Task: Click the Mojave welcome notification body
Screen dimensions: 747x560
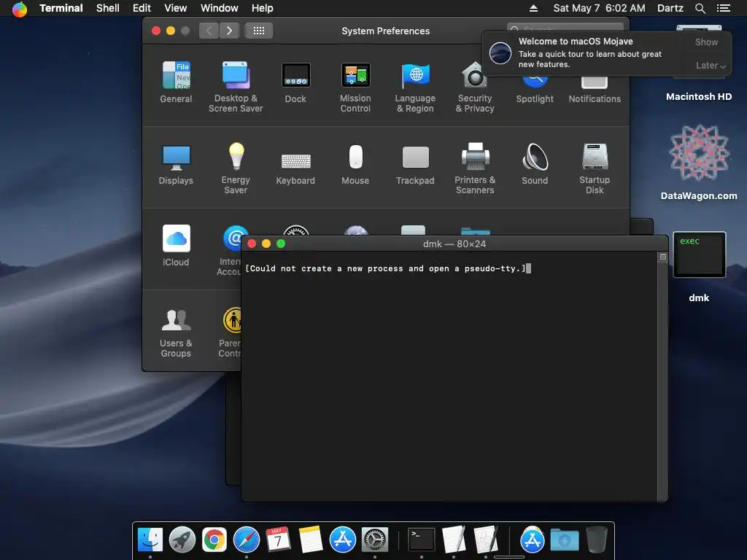Action: [581, 52]
